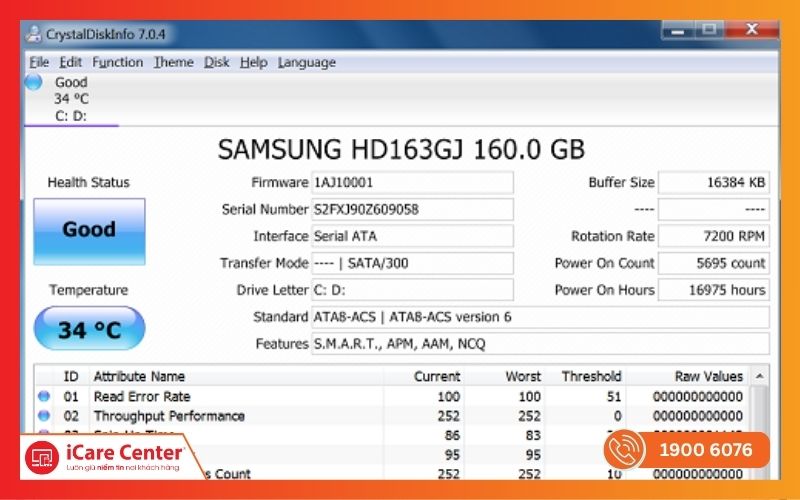This screenshot has height=500, width=800.
Task: Click the Drive Letter field C: D:
Action: [x=412, y=290]
